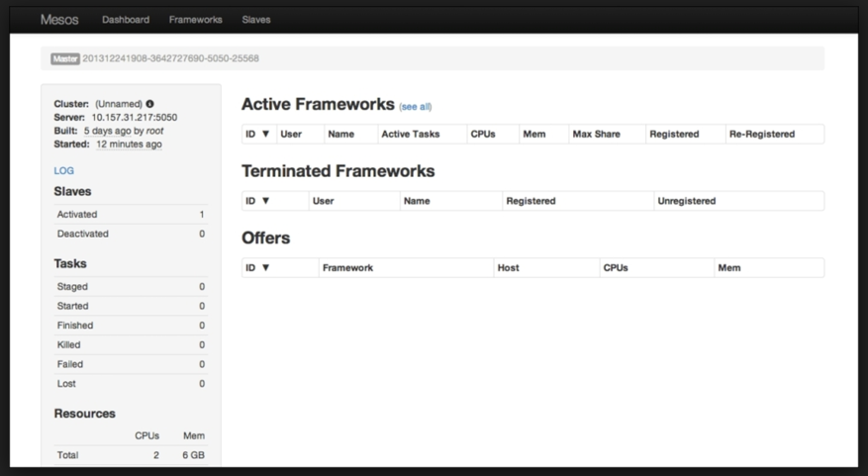Open the LOG link

pyautogui.click(x=63, y=170)
